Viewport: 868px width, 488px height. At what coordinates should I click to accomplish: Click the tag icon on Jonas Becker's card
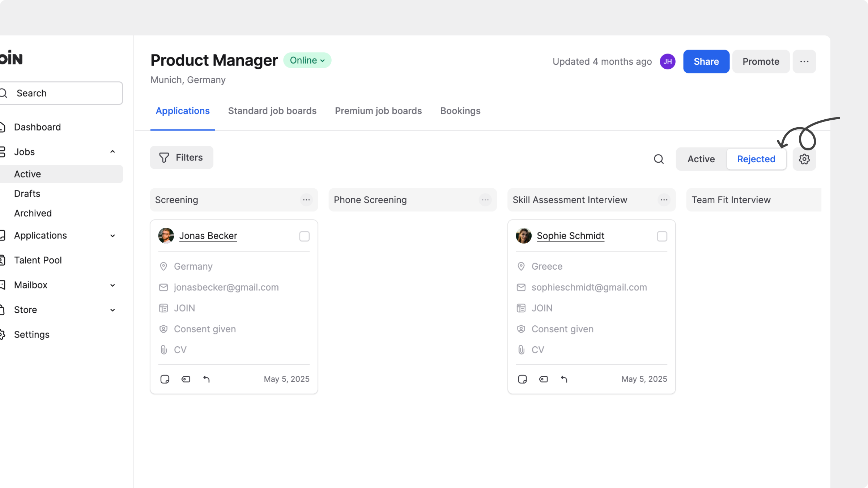[186, 379]
